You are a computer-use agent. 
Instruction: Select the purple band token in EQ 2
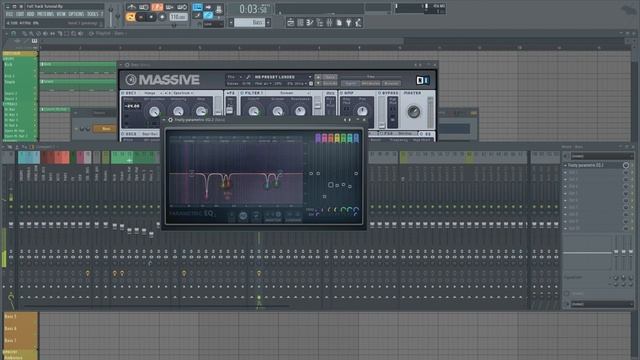(x=318, y=138)
